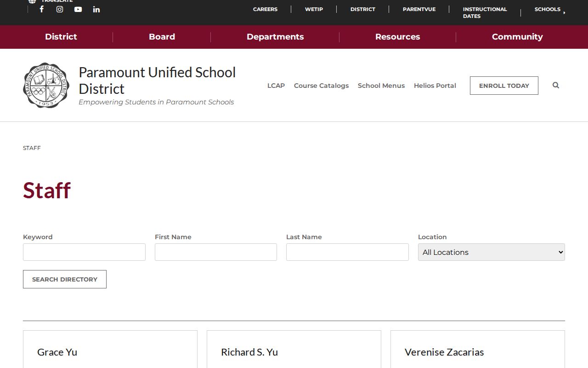Open the Resources main menu
This screenshot has width=588, height=368.
pos(398,37)
